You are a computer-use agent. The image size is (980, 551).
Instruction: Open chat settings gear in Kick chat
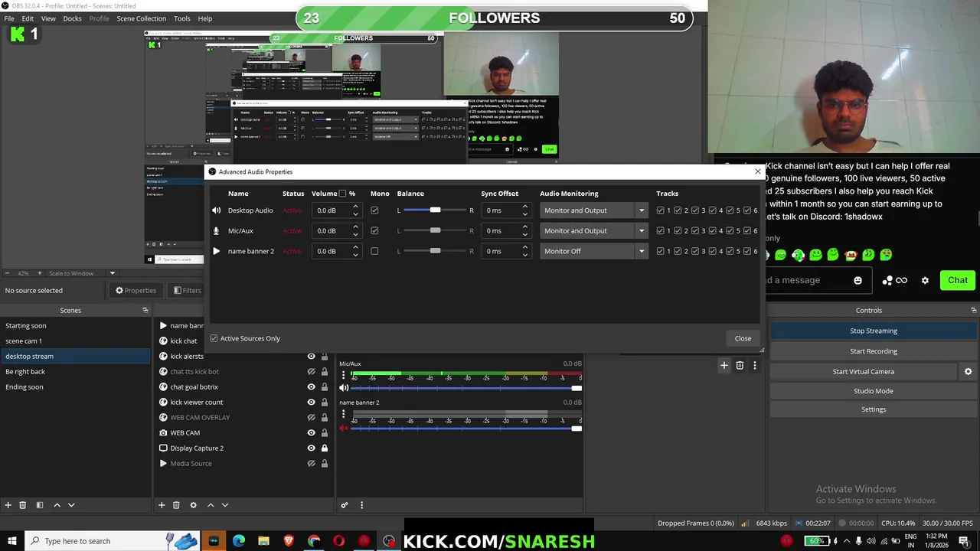point(925,281)
